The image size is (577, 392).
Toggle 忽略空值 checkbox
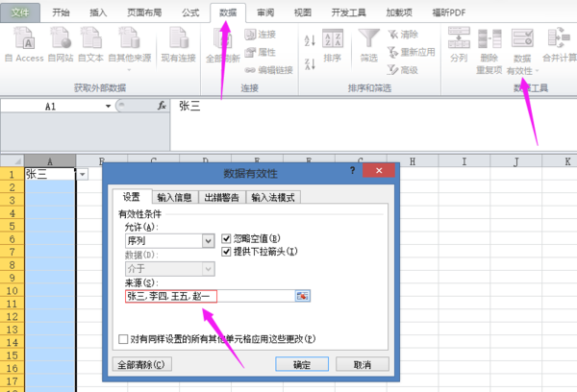(x=226, y=238)
